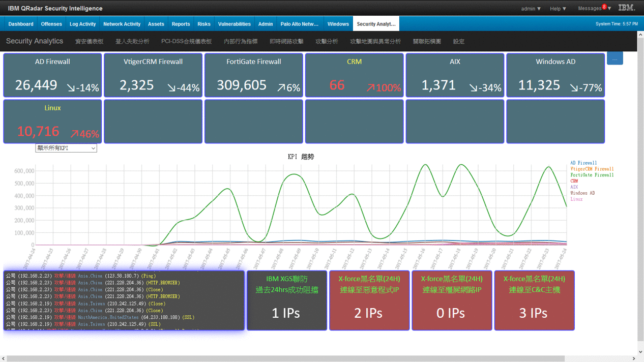Open the Risks tab
The width and height of the screenshot is (644, 362).
pos(204,24)
